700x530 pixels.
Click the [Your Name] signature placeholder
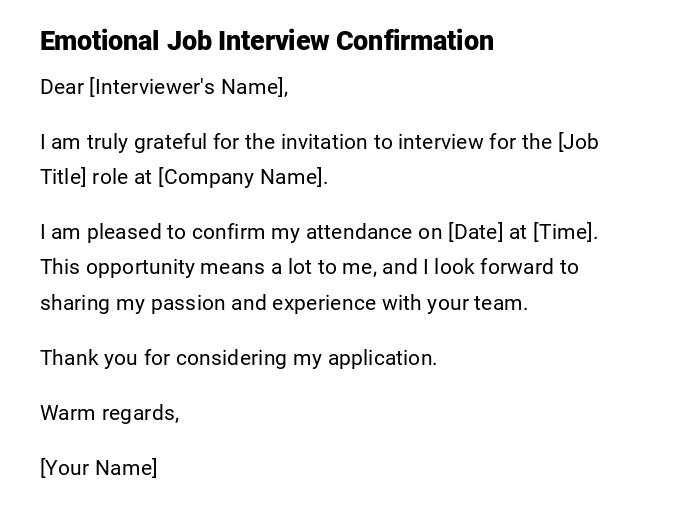[x=99, y=468]
